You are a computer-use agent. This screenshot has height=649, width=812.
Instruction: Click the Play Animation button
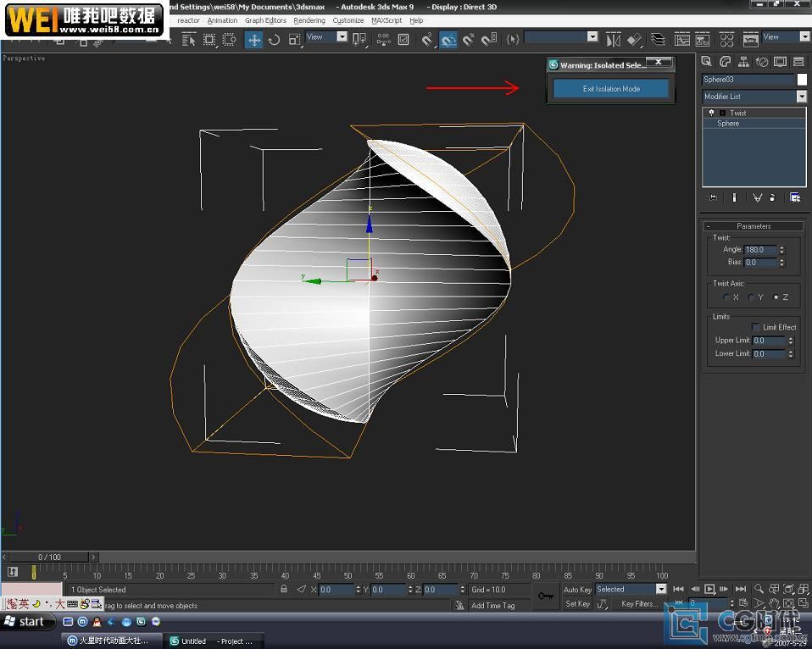pyautogui.click(x=709, y=589)
